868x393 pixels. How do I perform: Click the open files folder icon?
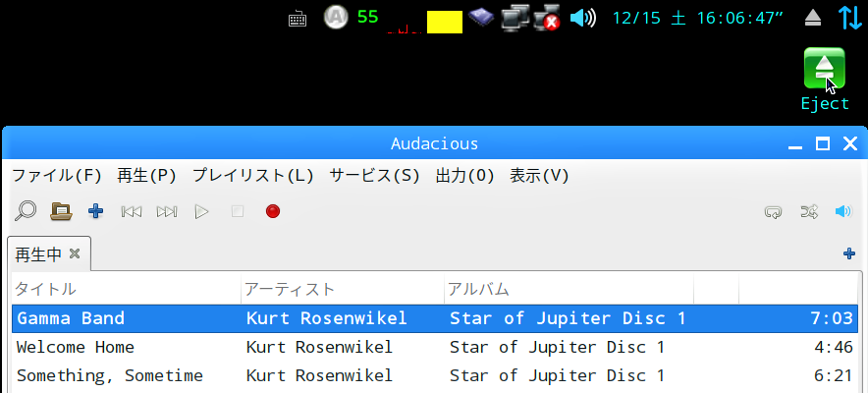pos(62,211)
